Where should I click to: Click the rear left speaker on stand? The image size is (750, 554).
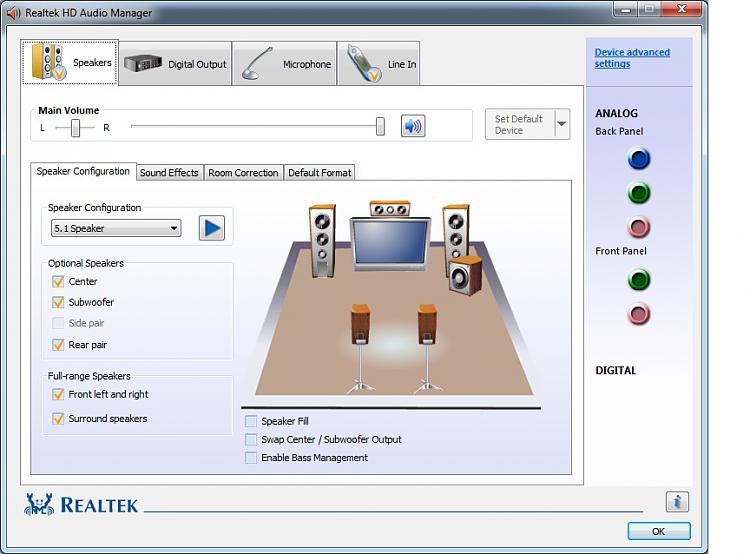[x=360, y=349]
